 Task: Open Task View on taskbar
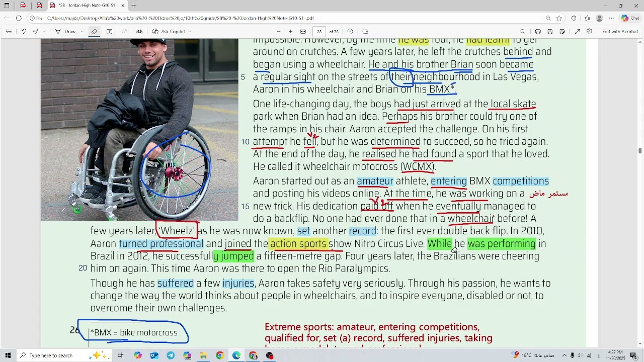point(121,355)
